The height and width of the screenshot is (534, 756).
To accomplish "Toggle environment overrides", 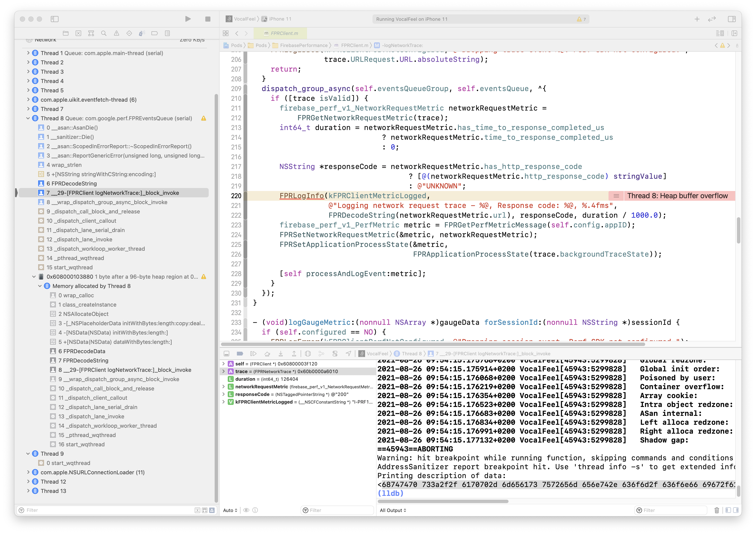I will 335,353.
